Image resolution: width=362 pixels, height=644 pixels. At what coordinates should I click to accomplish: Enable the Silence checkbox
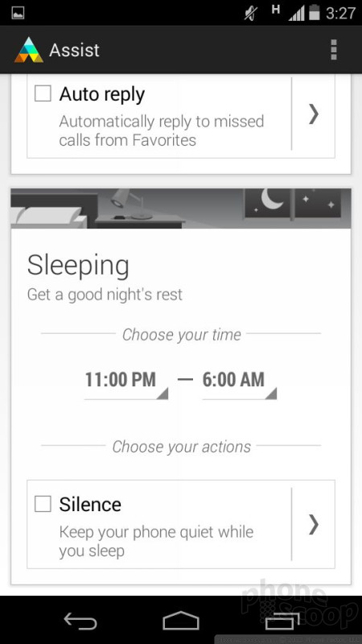(43, 504)
